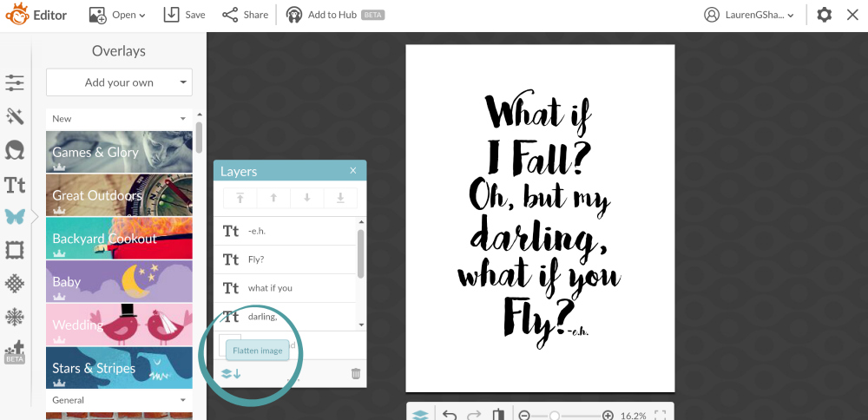Select the Overlays butterfly tab
Screen dimensions: 868x420
coord(15,216)
